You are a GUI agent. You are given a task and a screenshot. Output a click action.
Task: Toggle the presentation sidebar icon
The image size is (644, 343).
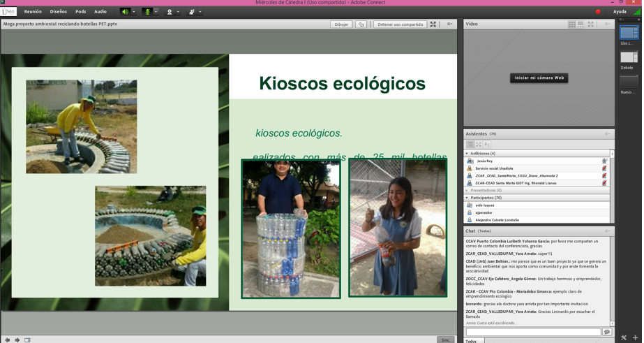pyautogui.click(x=27, y=340)
